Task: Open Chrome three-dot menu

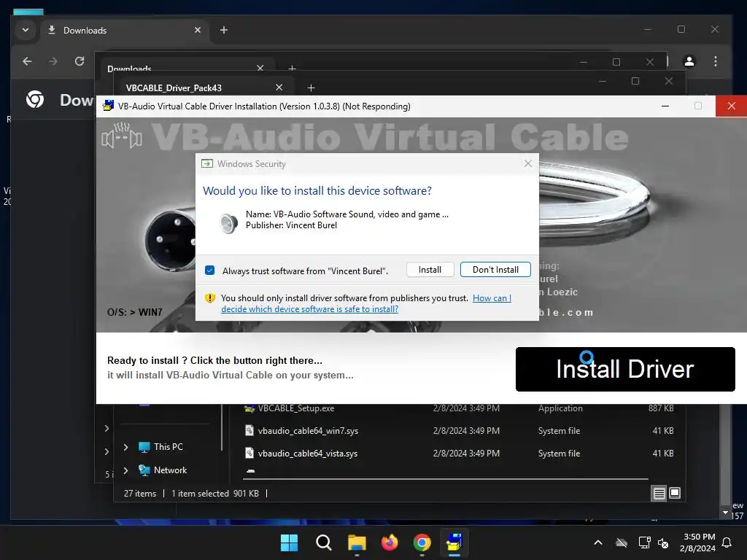Action: (715, 61)
